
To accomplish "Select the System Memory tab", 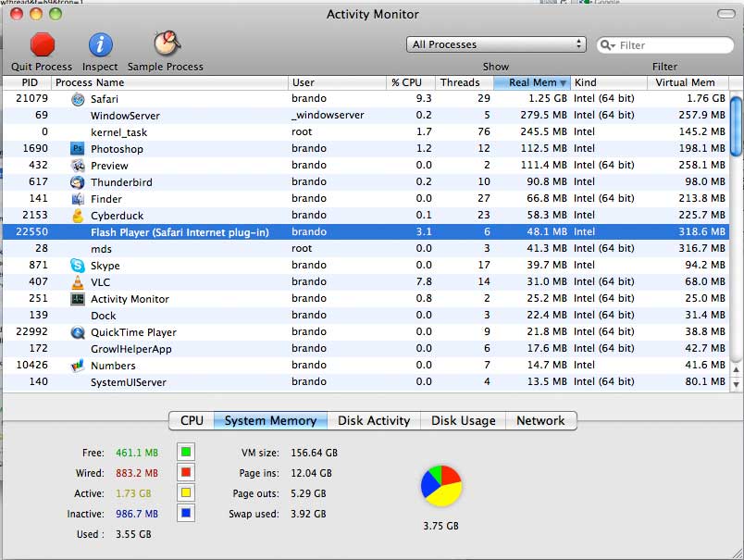I will pos(270,421).
